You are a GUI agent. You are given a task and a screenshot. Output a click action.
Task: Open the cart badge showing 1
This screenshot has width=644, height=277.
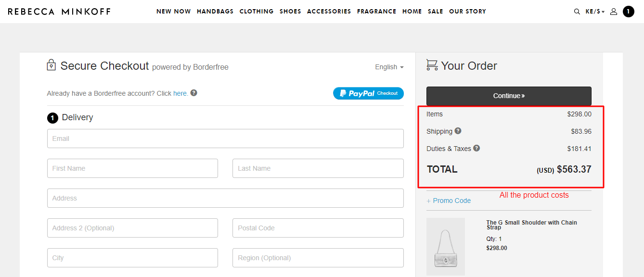click(629, 12)
